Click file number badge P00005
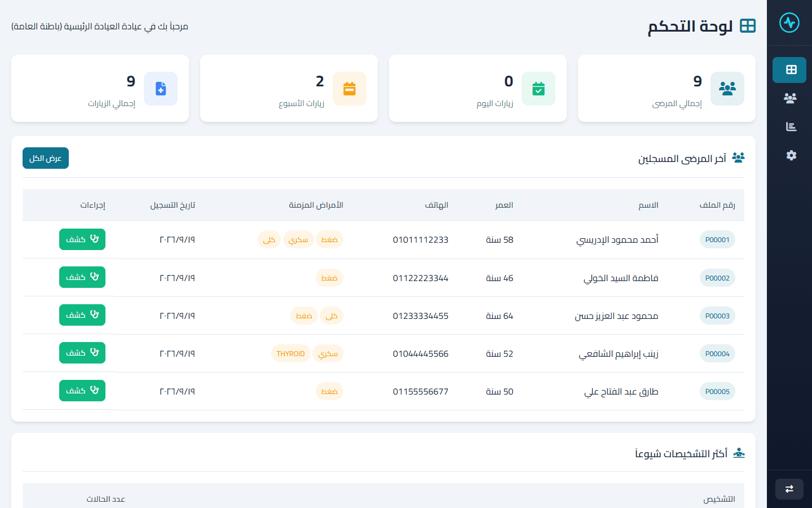812x508 pixels. [x=717, y=391]
